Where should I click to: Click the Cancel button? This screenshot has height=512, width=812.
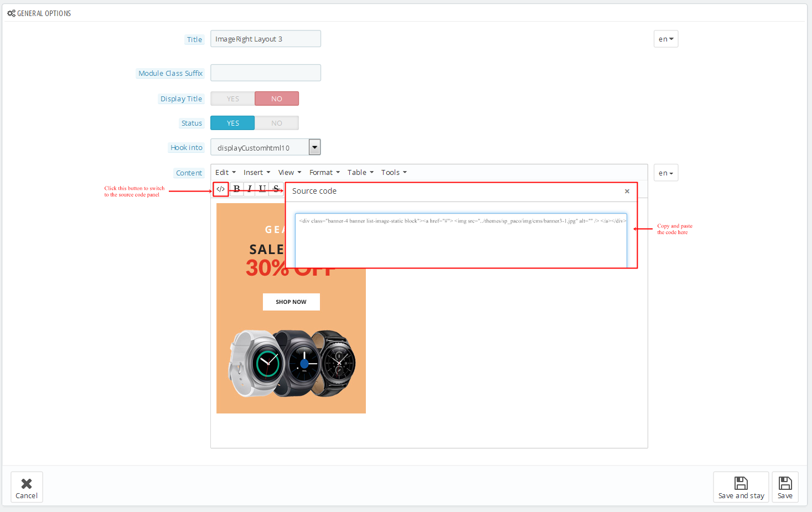(27, 487)
